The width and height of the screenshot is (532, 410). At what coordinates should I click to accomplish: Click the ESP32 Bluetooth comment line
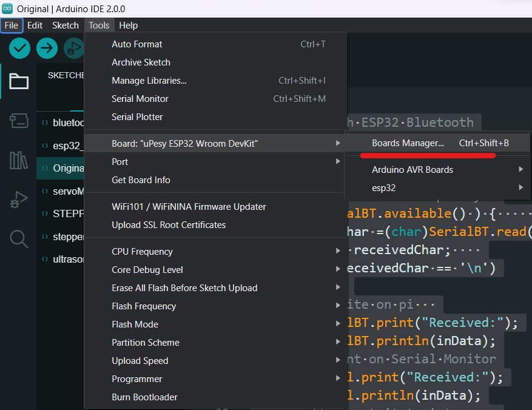tap(410, 123)
